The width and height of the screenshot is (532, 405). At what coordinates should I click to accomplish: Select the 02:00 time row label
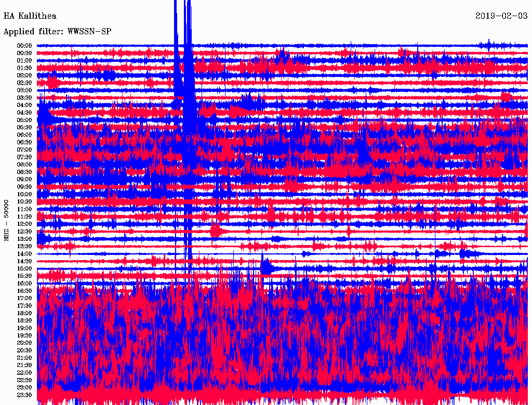coord(24,75)
